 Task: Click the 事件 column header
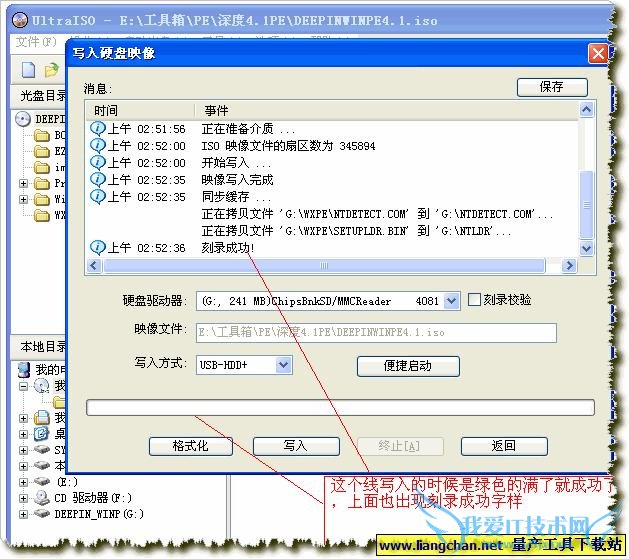(x=387, y=111)
